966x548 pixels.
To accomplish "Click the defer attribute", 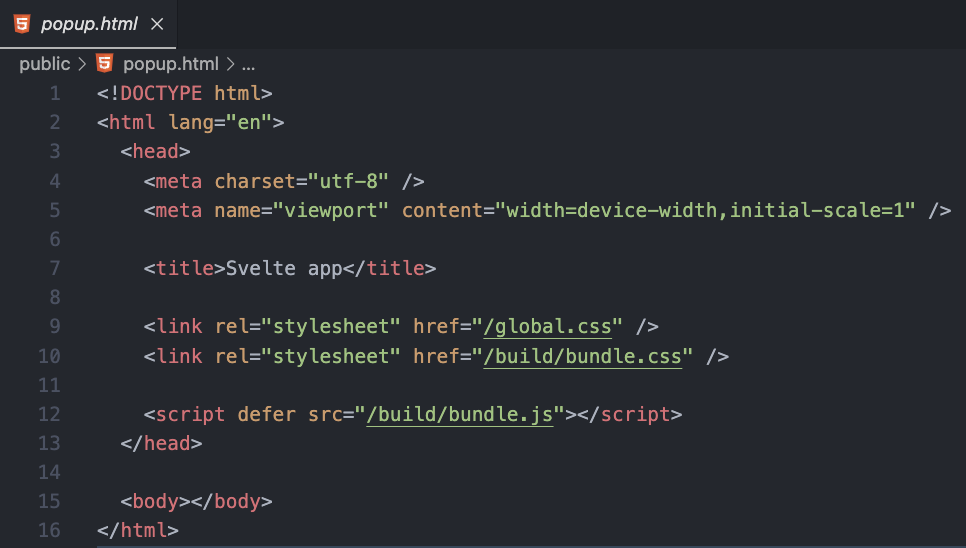I will [267, 414].
